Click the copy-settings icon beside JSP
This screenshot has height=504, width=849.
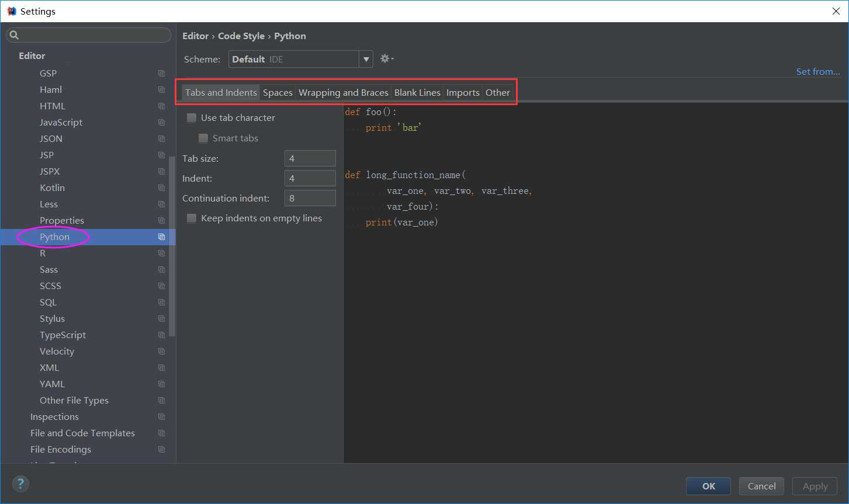[x=161, y=155]
